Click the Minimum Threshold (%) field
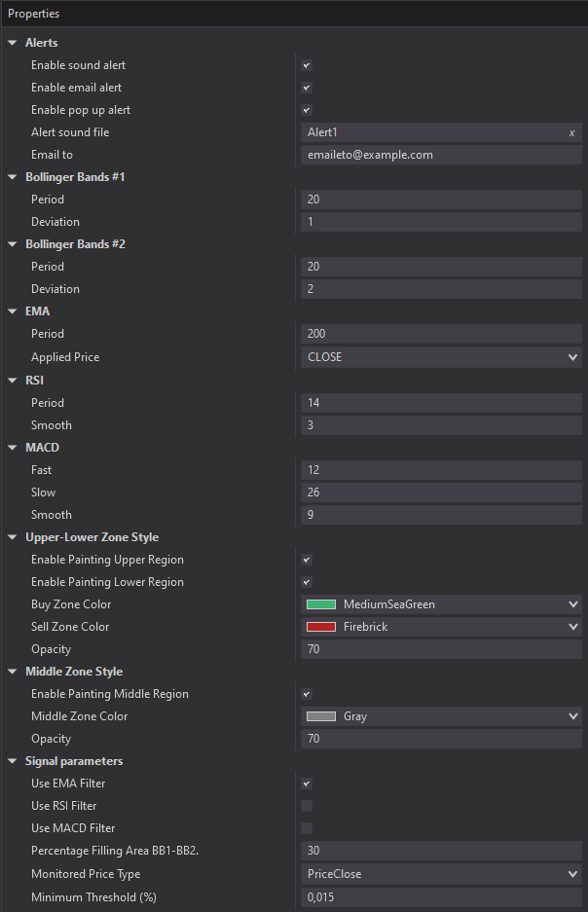 (x=441, y=897)
